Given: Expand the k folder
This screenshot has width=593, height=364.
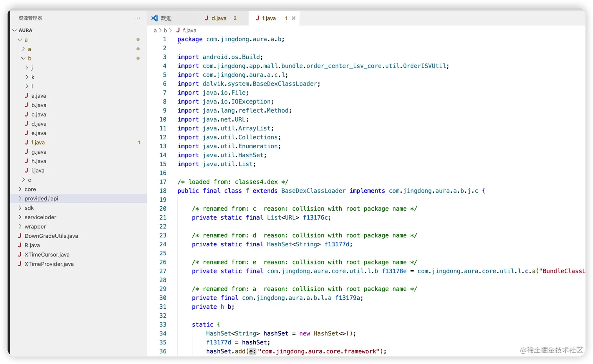Looking at the screenshot, I should 27,77.
